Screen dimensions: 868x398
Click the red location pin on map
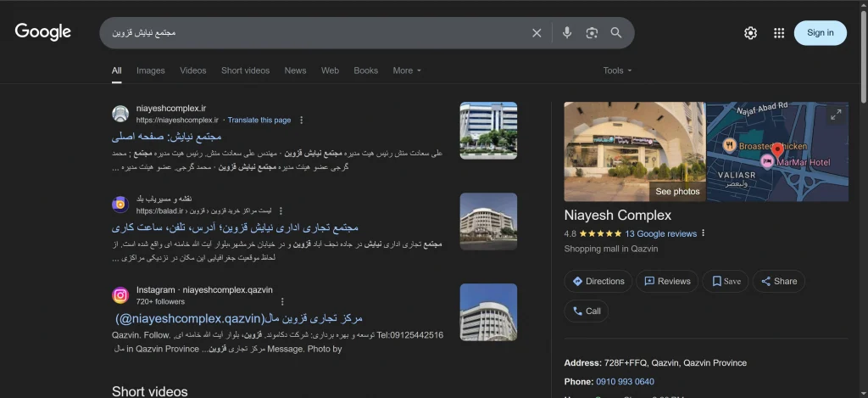(777, 150)
